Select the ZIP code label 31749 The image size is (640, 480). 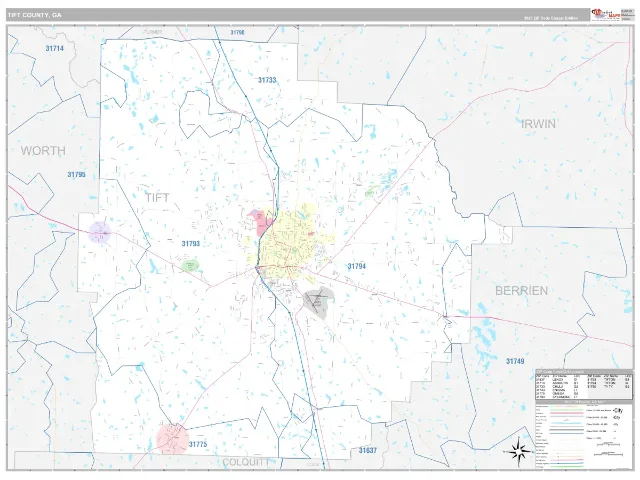(515, 361)
